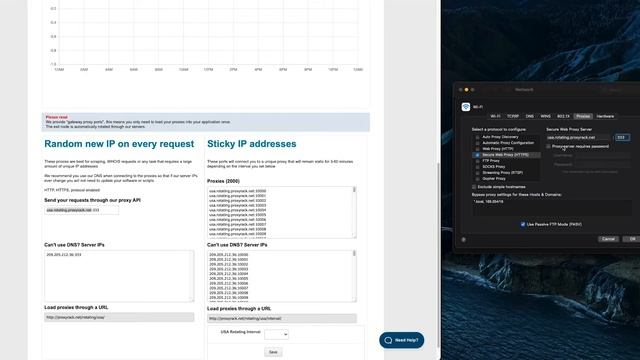Switch to the WINS tab

[545, 116]
